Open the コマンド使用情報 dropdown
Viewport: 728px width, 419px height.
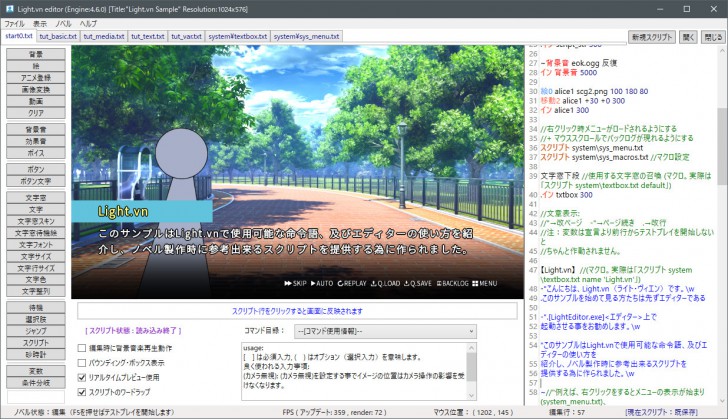click(385, 331)
